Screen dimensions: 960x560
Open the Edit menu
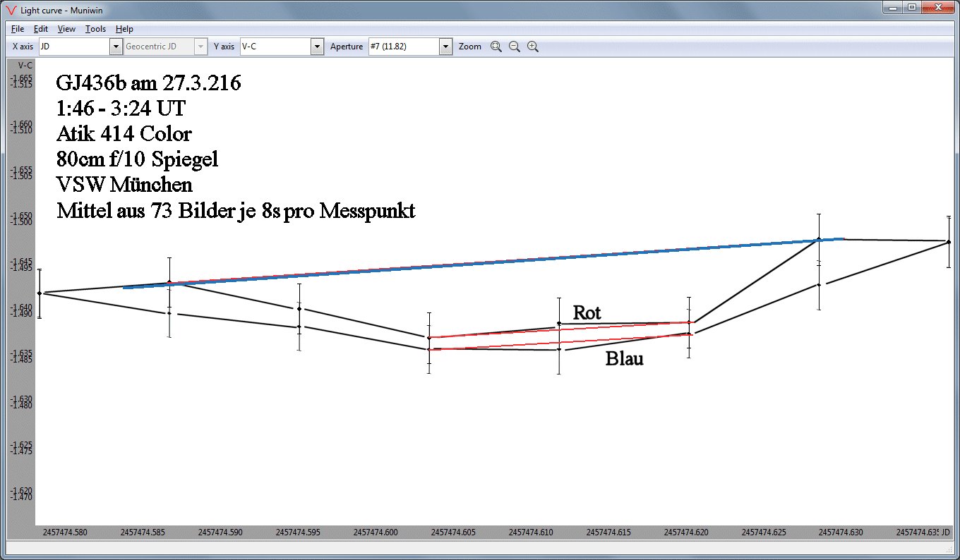coord(41,29)
